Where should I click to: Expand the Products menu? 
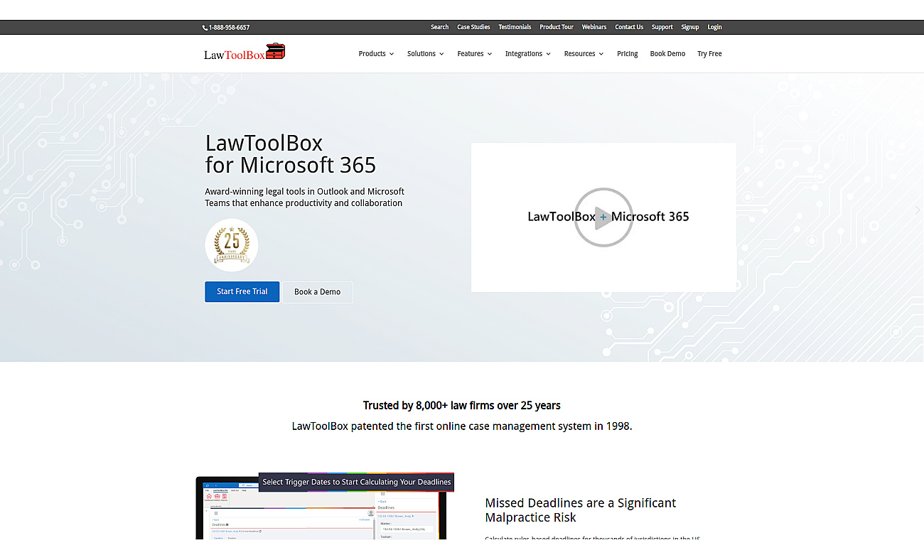pos(376,54)
